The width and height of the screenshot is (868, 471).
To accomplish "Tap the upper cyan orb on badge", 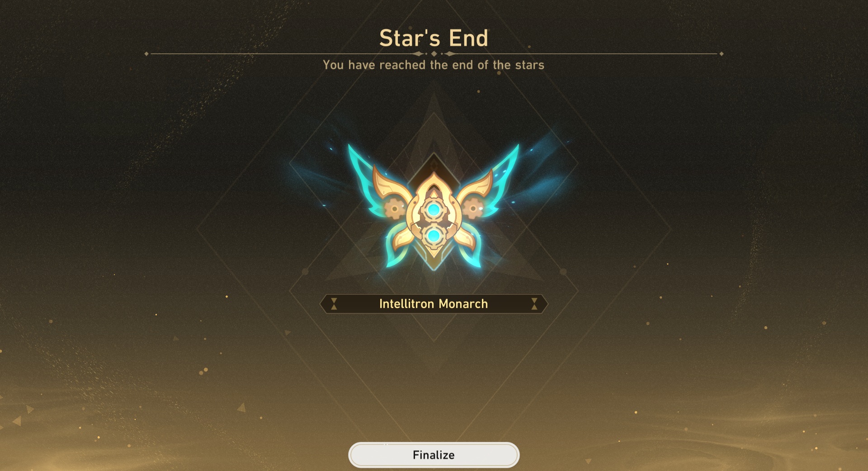I will click(434, 210).
